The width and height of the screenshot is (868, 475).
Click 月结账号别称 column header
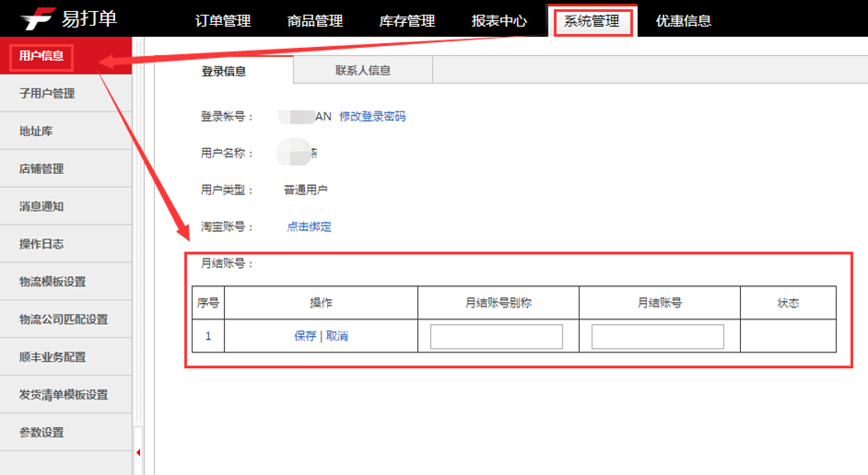[499, 303]
